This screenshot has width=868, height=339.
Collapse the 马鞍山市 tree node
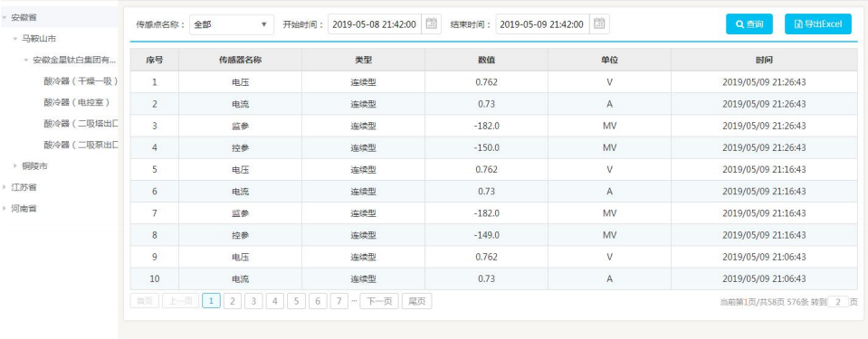[15, 39]
